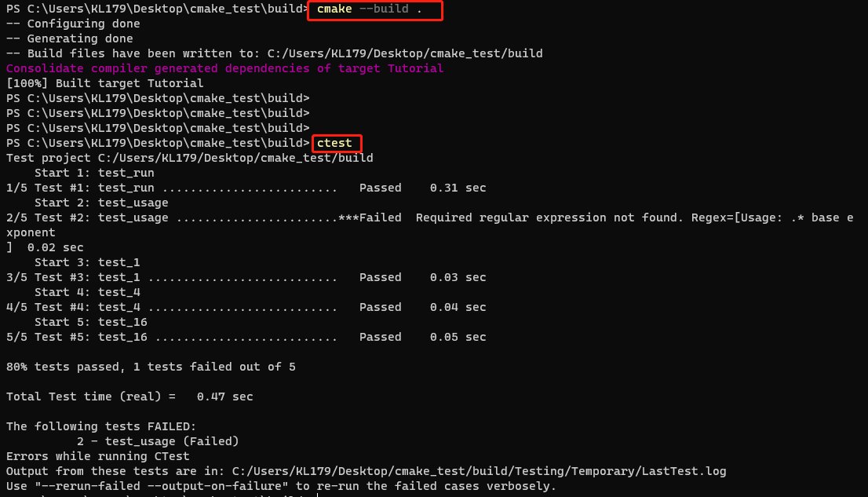Click the "0.04 sec" duration for test_4
The height and width of the screenshot is (497, 868).
pos(458,308)
